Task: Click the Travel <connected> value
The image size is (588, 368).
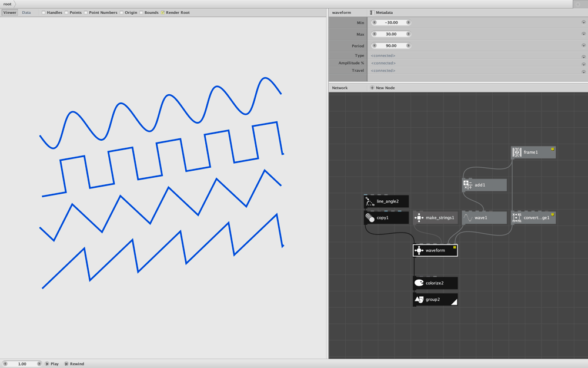Action: [383, 71]
